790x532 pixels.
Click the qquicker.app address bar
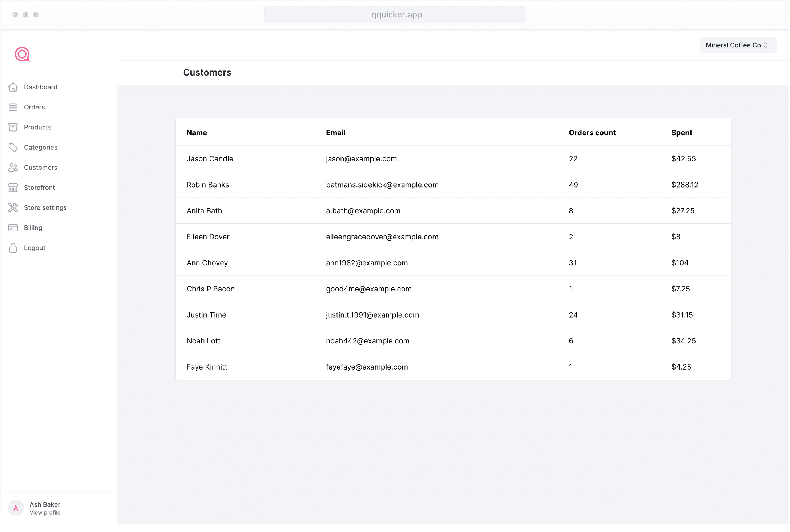[395, 15]
